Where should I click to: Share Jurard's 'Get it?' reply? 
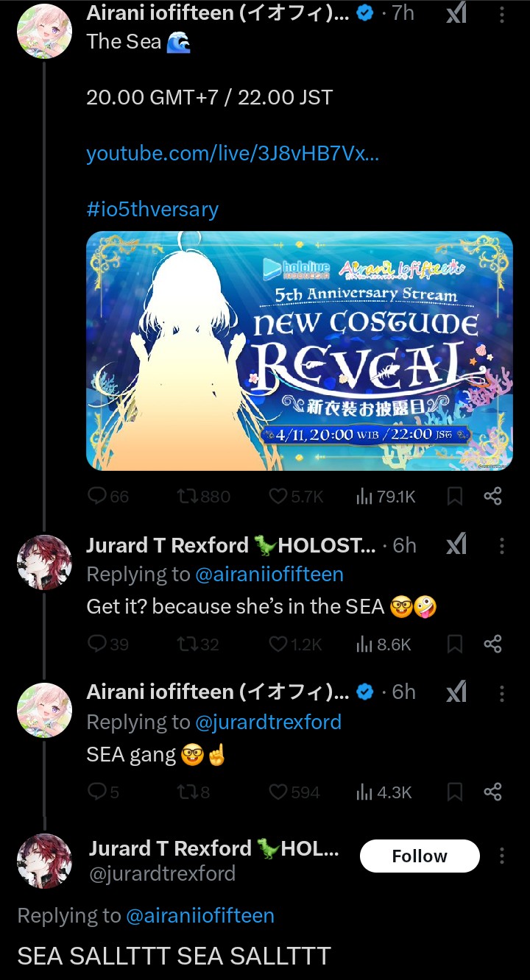click(492, 645)
